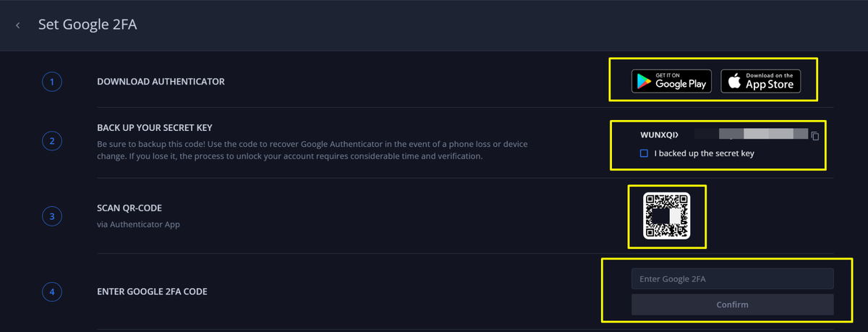Click the "Set Google 2FA" page title
This screenshot has height=332, width=868.
click(x=88, y=25)
